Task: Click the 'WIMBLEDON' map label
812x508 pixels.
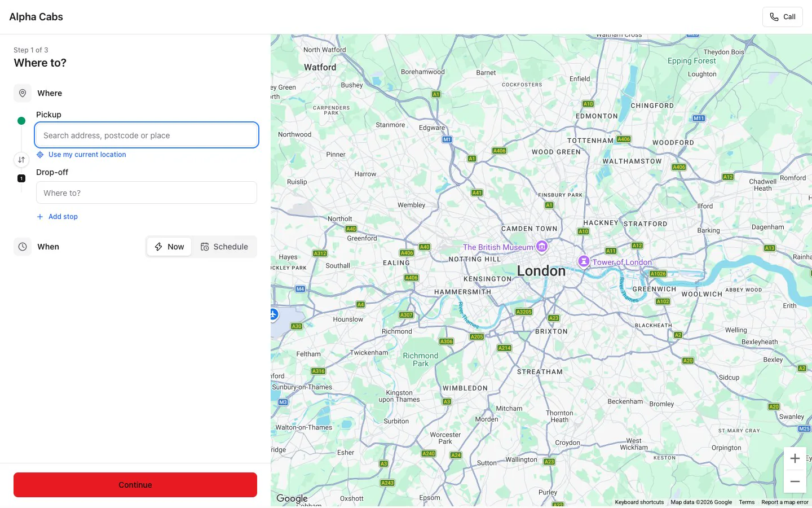Action: pyautogui.click(x=465, y=388)
